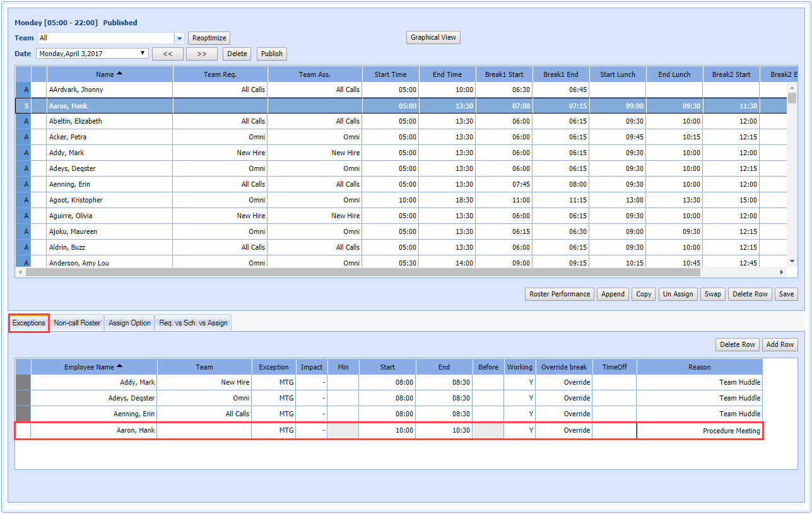Viewport: 812px width, 514px height.
Task: Go to next day with >> button
Action: [x=202, y=54]
